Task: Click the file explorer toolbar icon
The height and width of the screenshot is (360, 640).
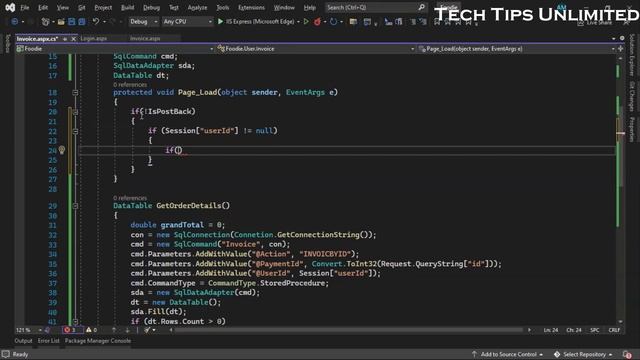Action: tap(353, 22)
